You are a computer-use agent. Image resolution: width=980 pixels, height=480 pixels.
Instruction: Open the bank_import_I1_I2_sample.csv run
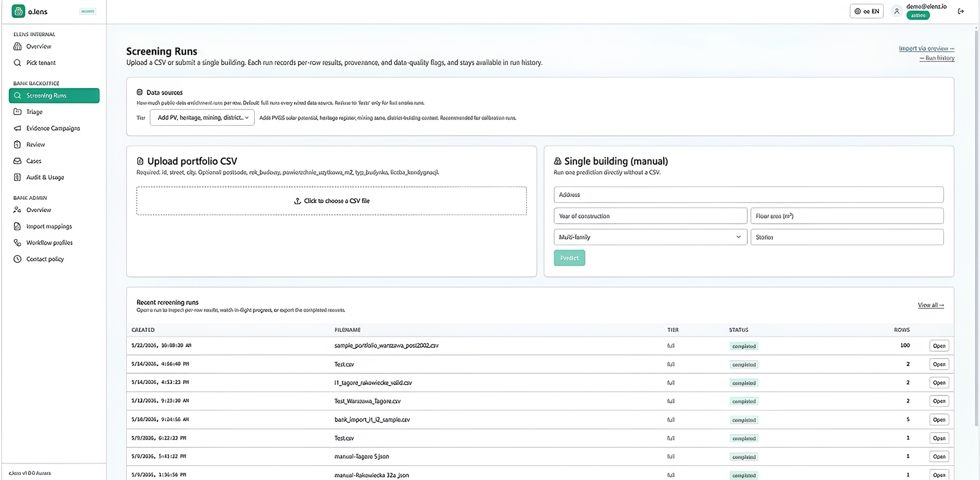tap(939, 420)
